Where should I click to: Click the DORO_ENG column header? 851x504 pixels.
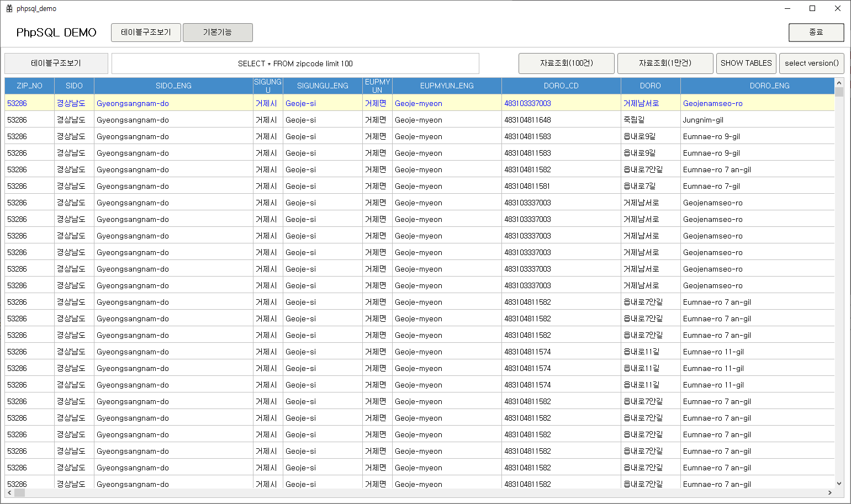tap(758, 86)
